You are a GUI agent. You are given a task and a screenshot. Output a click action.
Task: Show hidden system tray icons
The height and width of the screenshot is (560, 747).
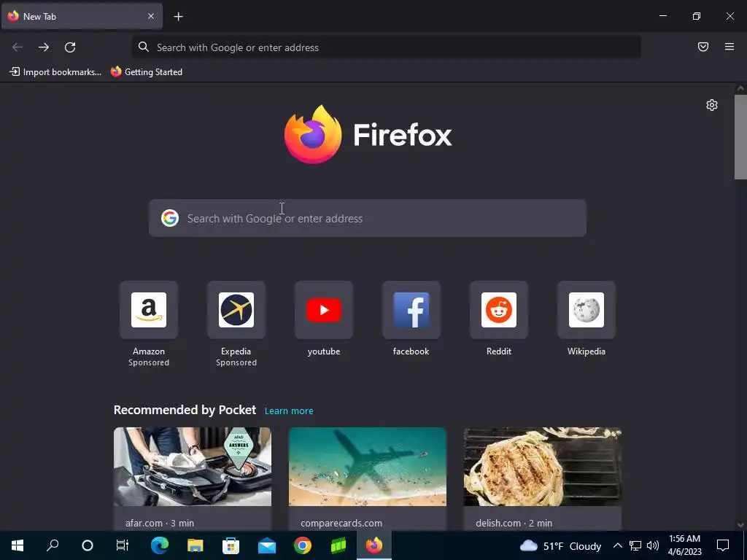coord(617,545)
